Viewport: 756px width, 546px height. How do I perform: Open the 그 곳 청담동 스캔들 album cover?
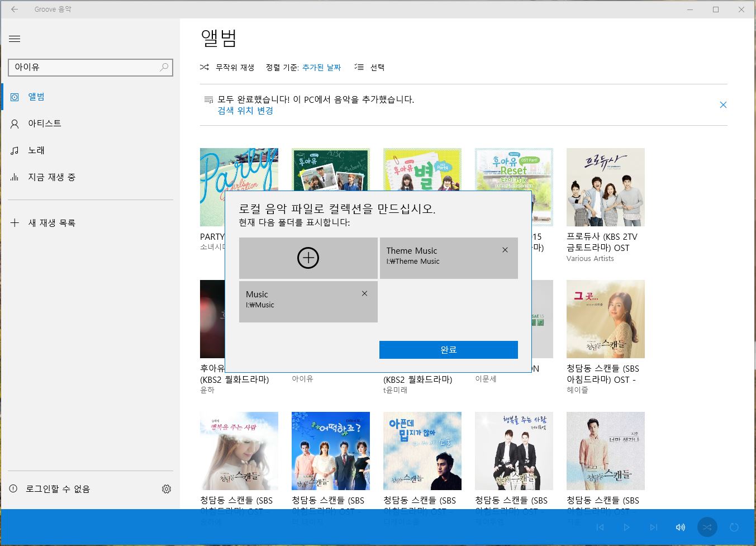pyautogui.click(x=606, y=319)
